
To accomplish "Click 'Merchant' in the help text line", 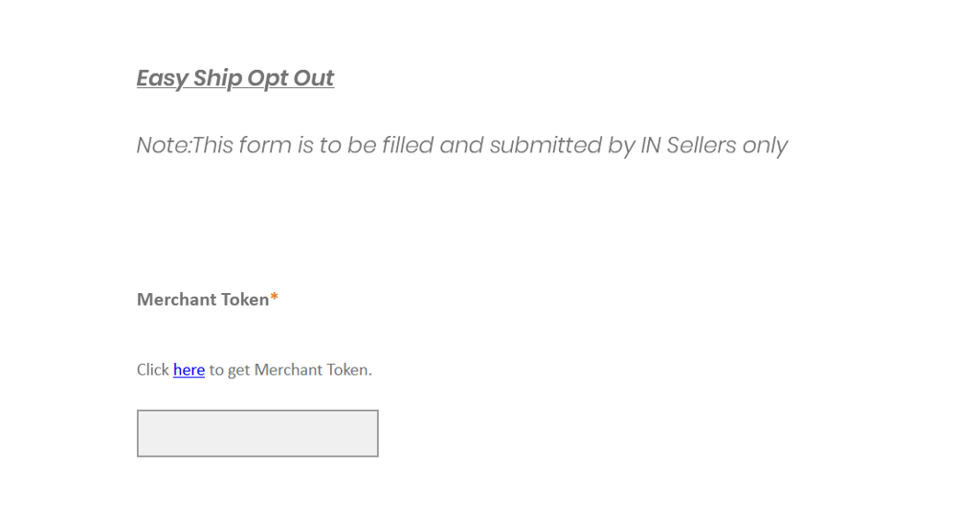I will coord(288,370).
